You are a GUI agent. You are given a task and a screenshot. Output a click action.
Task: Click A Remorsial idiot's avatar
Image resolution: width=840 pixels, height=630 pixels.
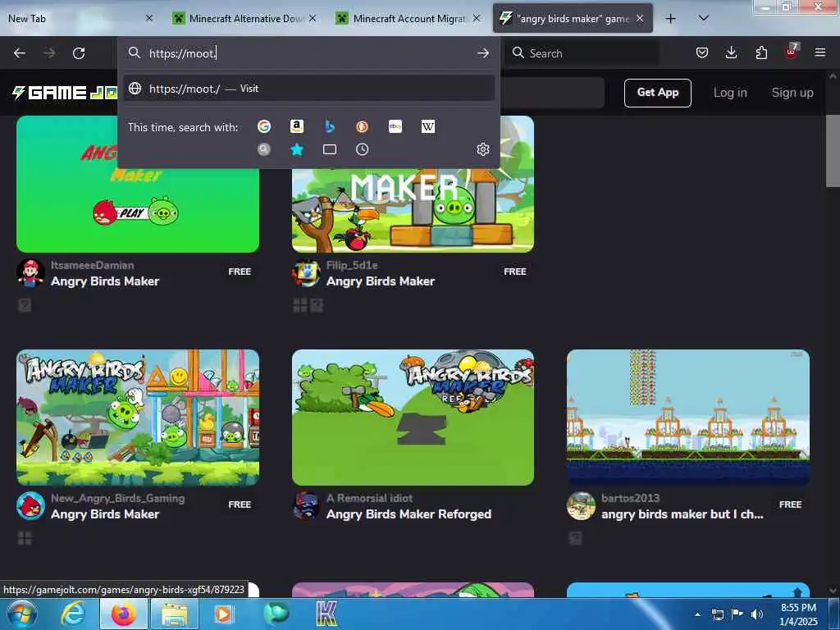(x=306, y=505)
